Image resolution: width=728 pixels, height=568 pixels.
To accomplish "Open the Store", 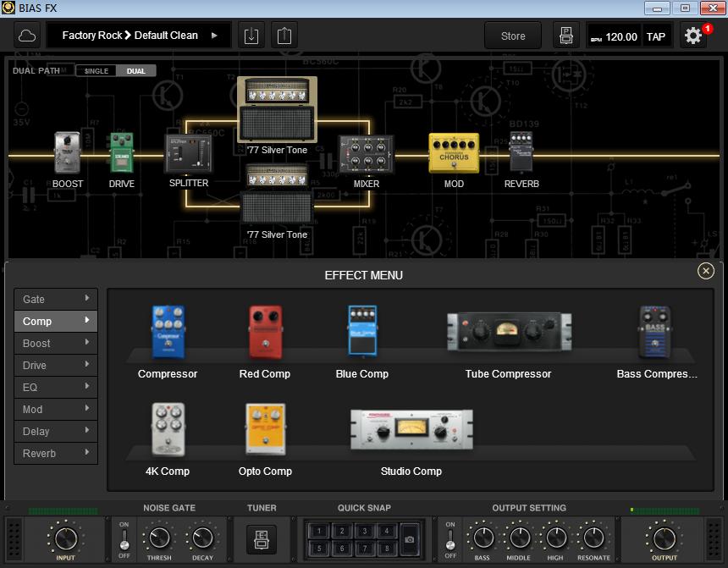I will click(x=512, y=36).
